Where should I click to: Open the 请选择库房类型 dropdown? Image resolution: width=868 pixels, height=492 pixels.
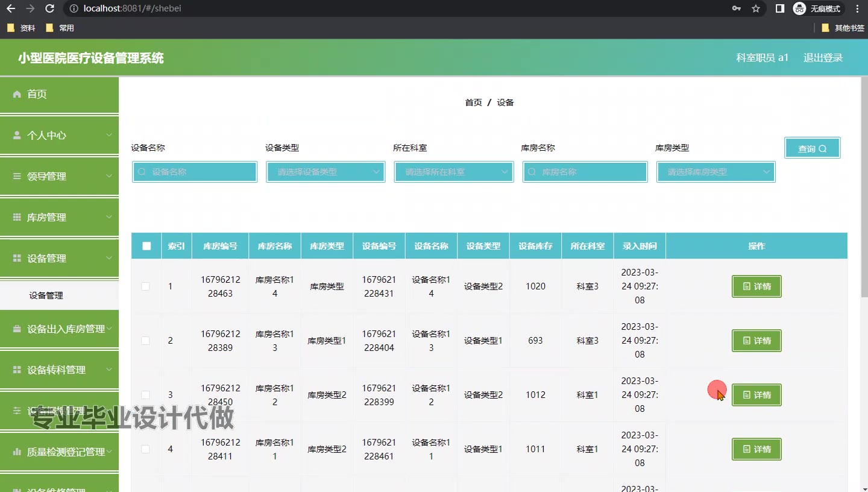[715, 172]
